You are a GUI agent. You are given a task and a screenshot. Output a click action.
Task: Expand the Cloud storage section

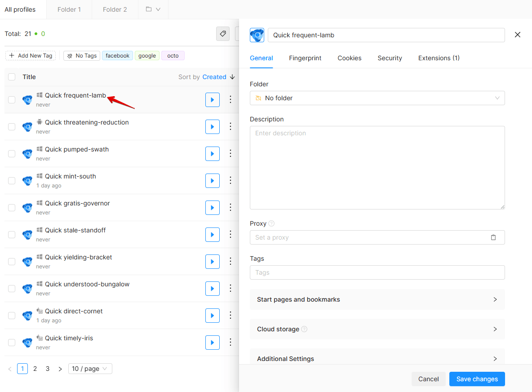377,329
